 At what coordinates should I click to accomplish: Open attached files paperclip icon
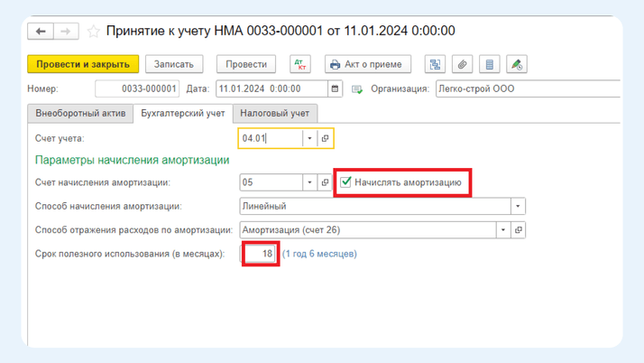click(x=462, y=64)
